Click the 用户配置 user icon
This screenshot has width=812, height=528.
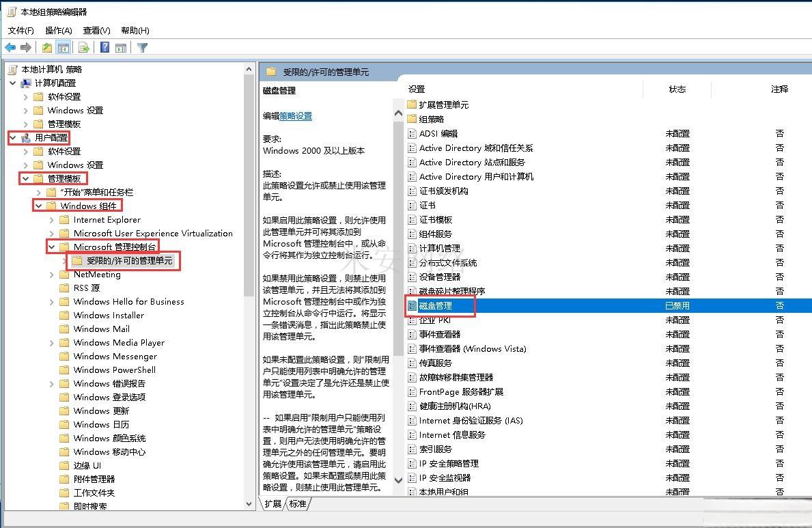[26, 138]
